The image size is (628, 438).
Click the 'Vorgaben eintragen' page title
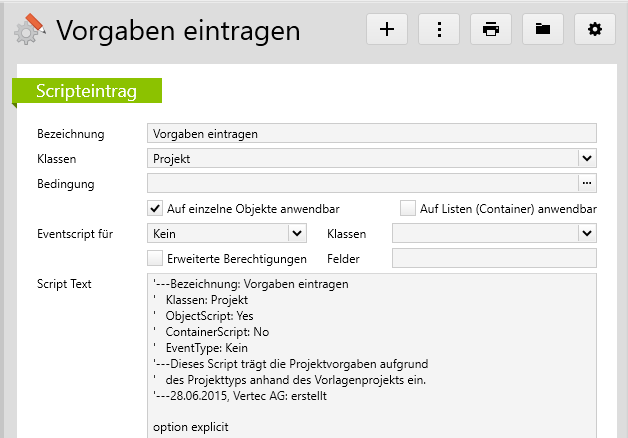click(178, 30)
